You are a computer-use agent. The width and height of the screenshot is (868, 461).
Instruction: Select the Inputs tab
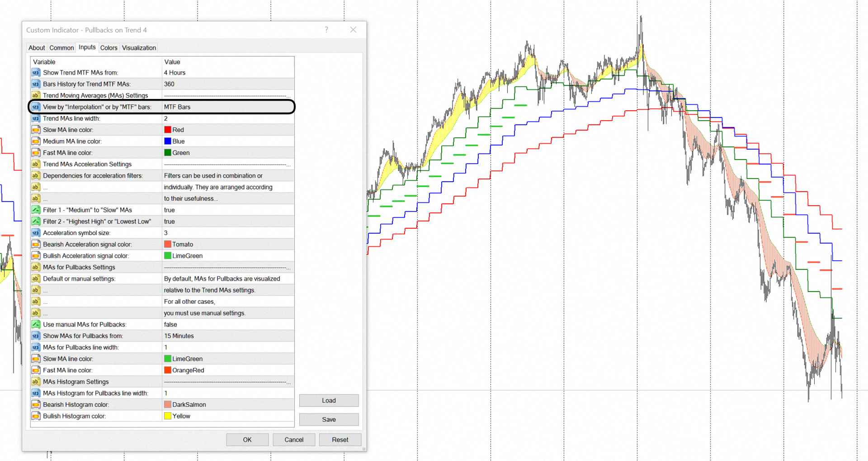[87, 47]
